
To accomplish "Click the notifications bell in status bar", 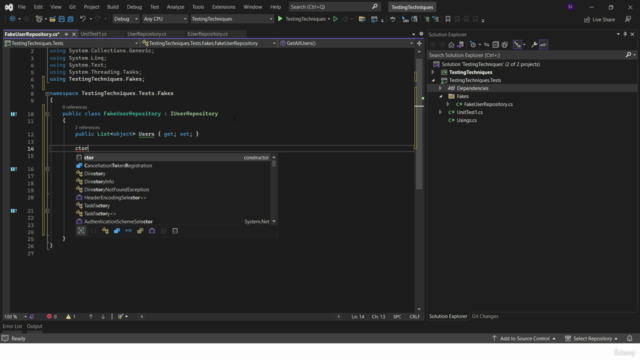I will (x=630, y=338).
